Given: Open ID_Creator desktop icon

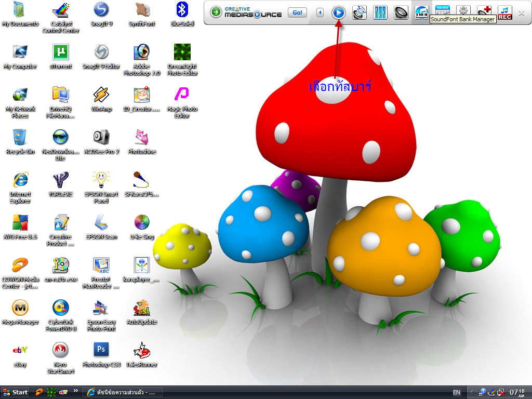Looking at the screenshot, I should (x=141, y=99).
